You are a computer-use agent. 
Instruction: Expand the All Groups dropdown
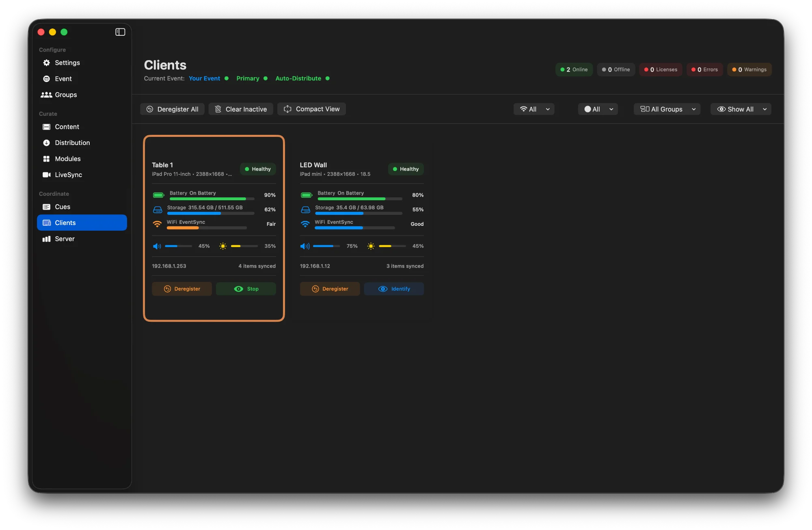667,109
